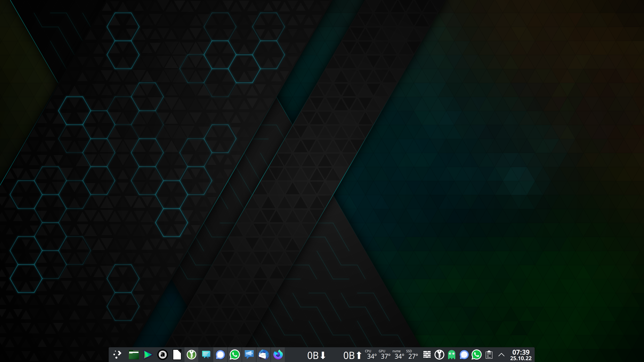This screenshot has height=362, width=644.
Task: Open WhatsApp from the task manager
Action: click(234, 355)
